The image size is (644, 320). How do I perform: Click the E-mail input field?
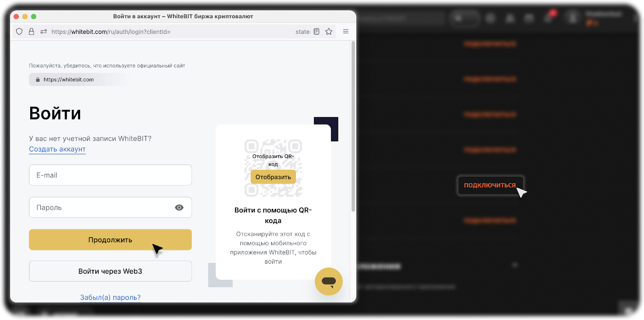point(110,175)
